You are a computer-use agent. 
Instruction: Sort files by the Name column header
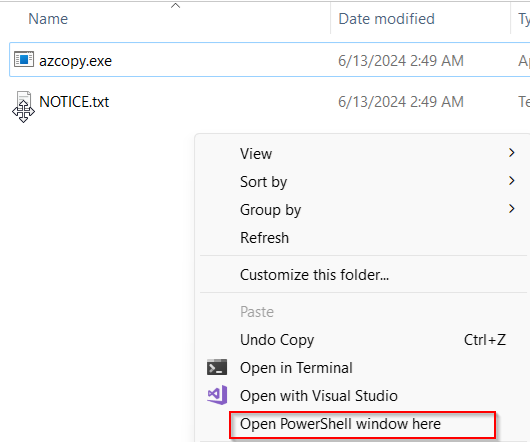48,19
